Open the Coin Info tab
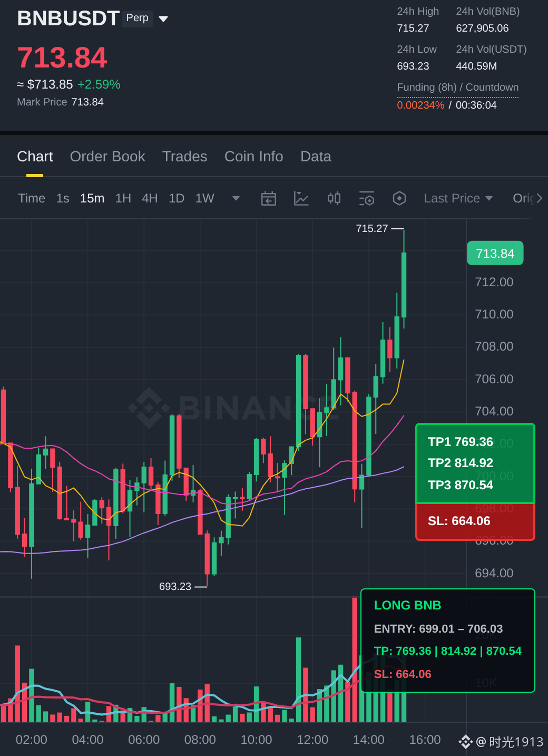This screenshot has height=756, width=548. (x=253, y=157)
